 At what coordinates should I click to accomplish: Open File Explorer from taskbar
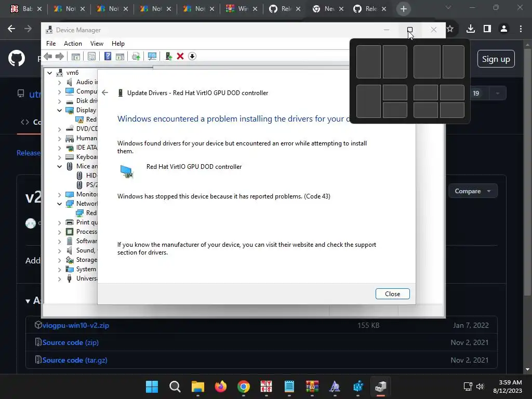click(x=198, y=387)
